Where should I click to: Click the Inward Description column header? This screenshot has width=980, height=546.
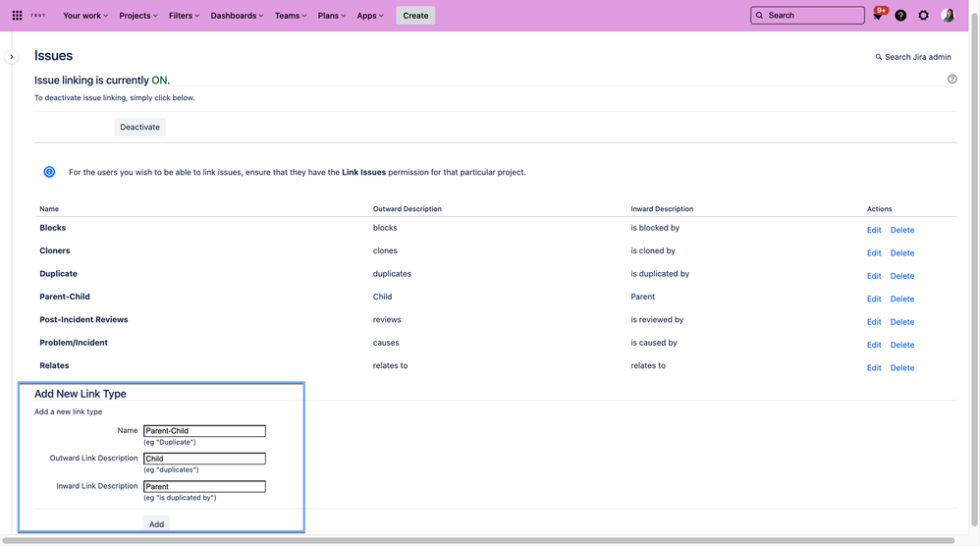coord(662,209)
